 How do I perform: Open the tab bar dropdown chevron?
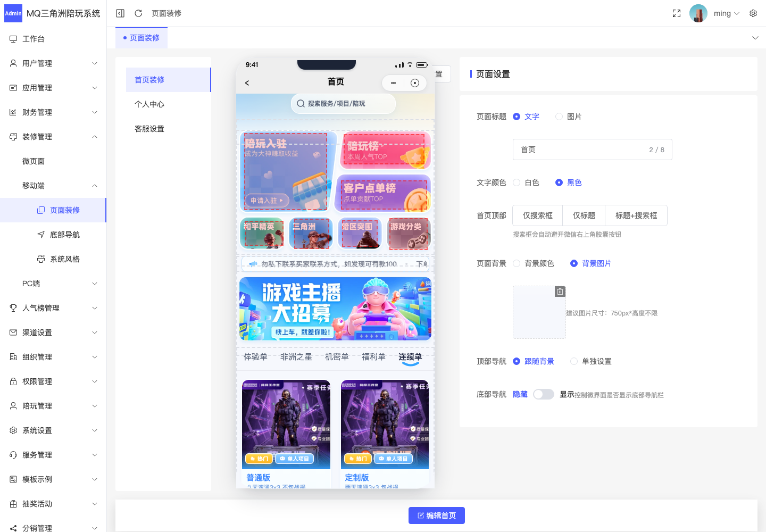755,38
